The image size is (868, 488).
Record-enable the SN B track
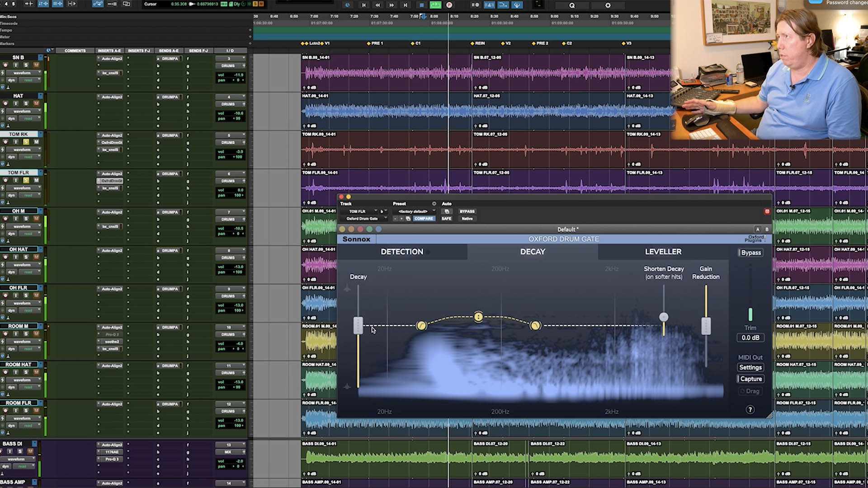coord(5,65)
